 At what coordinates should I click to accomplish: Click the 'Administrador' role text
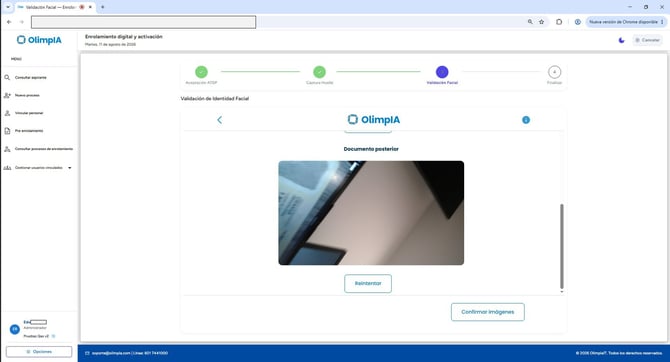pyautogui.click(x=35, y=328)
